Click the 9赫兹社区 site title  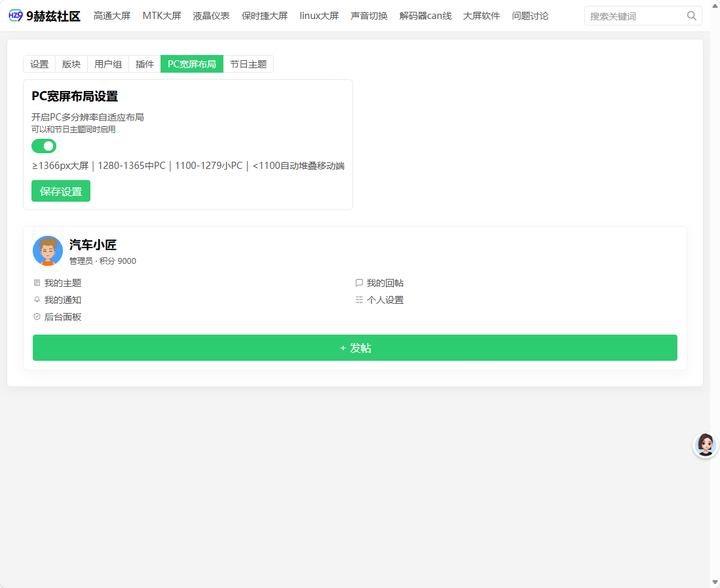[53, 16]
